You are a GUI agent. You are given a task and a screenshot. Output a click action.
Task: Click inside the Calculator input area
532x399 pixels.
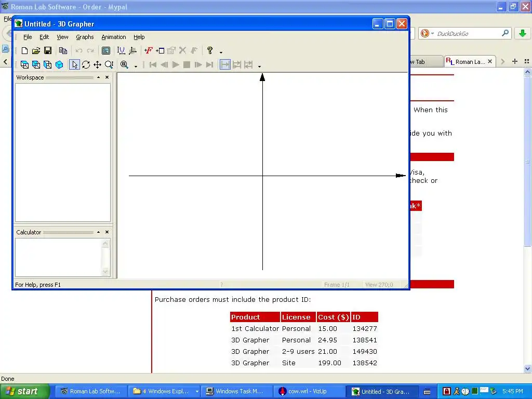click(x=58, y=258)
